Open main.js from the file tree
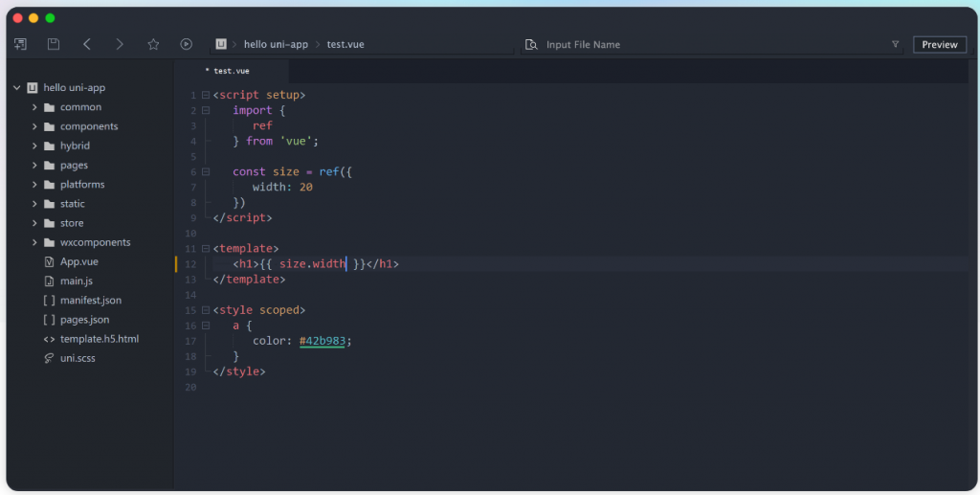The width and height of the screenshot is (980, 495). (77, 281)
